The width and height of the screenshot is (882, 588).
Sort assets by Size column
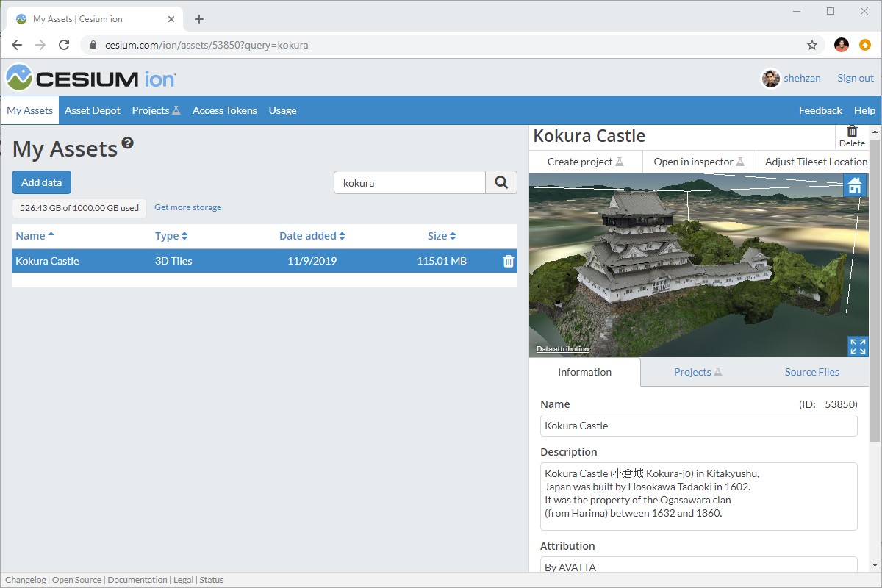point(442,236)
